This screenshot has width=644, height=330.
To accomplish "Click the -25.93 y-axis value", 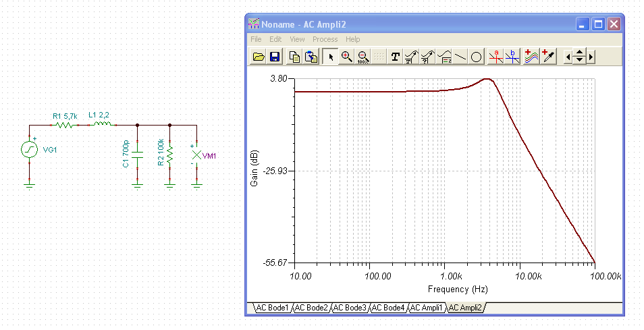I will click(275, 170).
